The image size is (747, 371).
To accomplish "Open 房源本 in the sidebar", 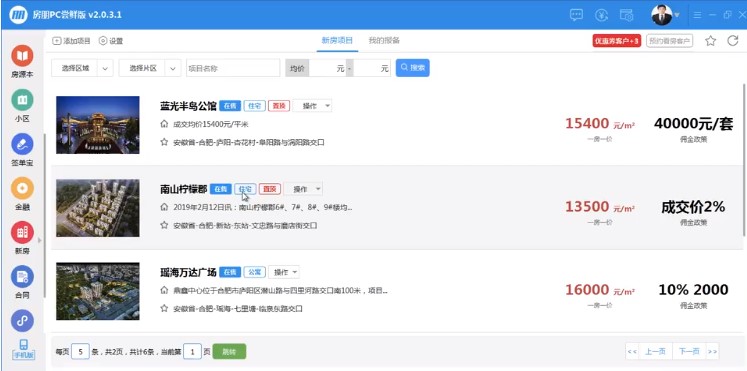I will coord(22,56).
